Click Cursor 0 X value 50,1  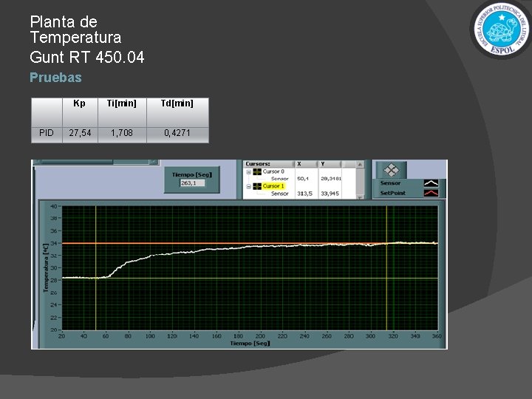(303, 179)
